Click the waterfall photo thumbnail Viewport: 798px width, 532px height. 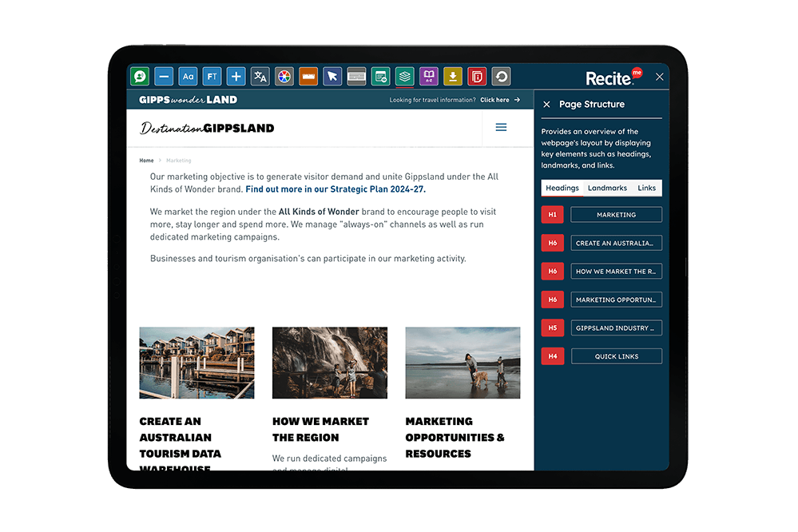pyautogui.click(x=329, y=362)
